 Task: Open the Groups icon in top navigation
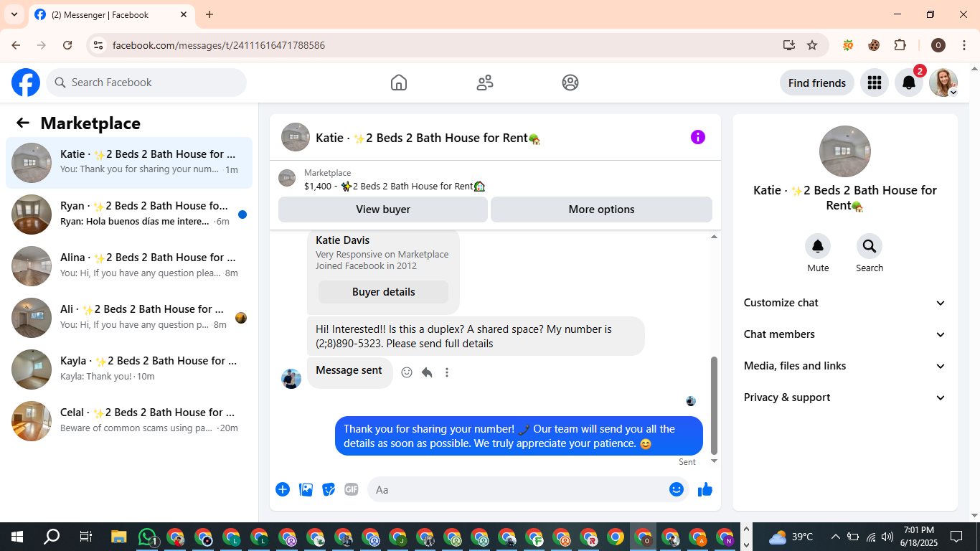570,83
